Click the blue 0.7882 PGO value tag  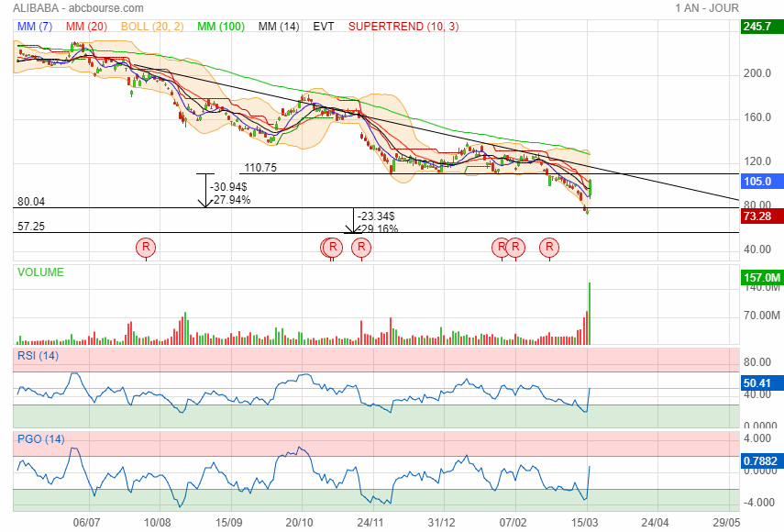point(761,461)
